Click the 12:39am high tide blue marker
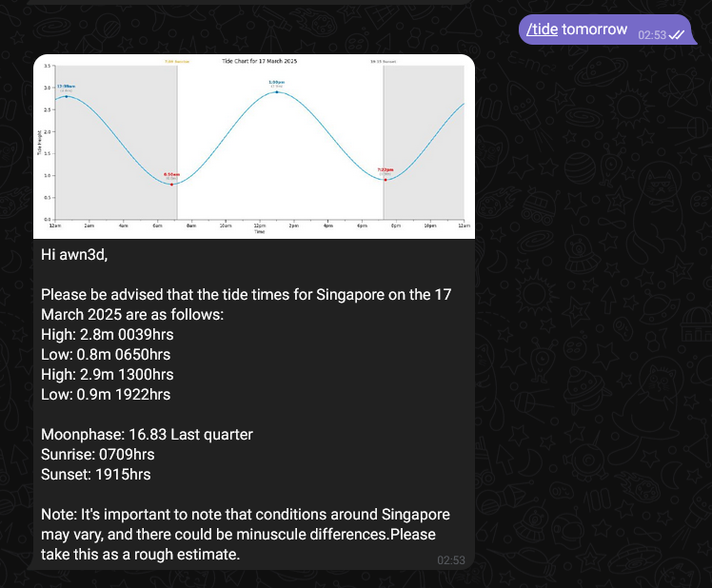 [66, 96]
